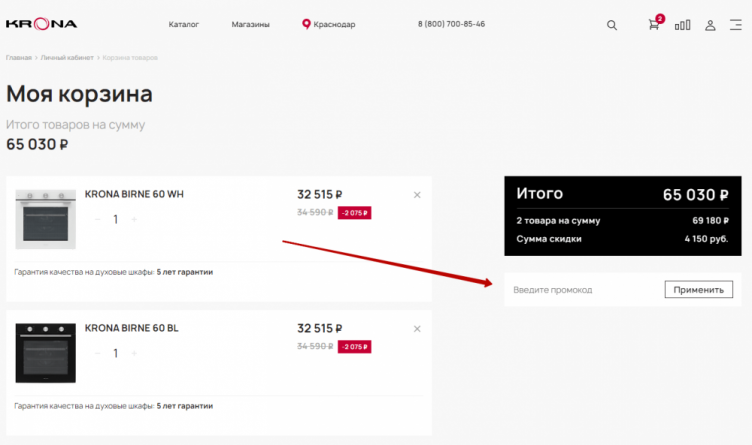This screenshot has width=752, height=445.
Task: Change city from Краснодар
Action: (334, 24)
